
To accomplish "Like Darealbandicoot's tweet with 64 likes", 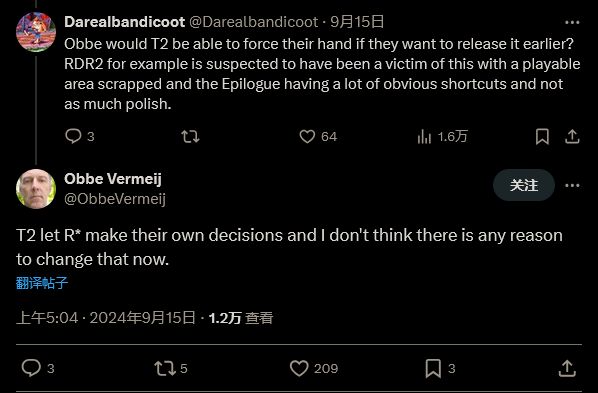I will [x=307, y=136].
